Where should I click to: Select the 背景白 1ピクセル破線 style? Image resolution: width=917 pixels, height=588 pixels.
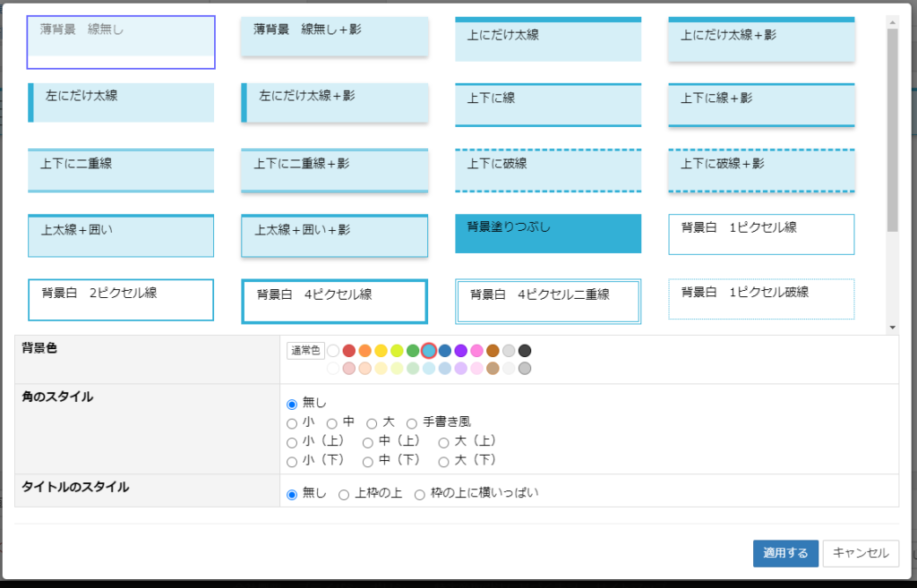click(761, 299)
